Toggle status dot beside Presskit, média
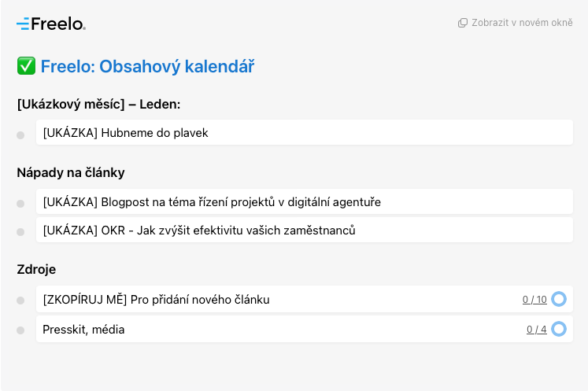This screenshot has height=391, width=588. pyautogui.click(x=20, y=330)
